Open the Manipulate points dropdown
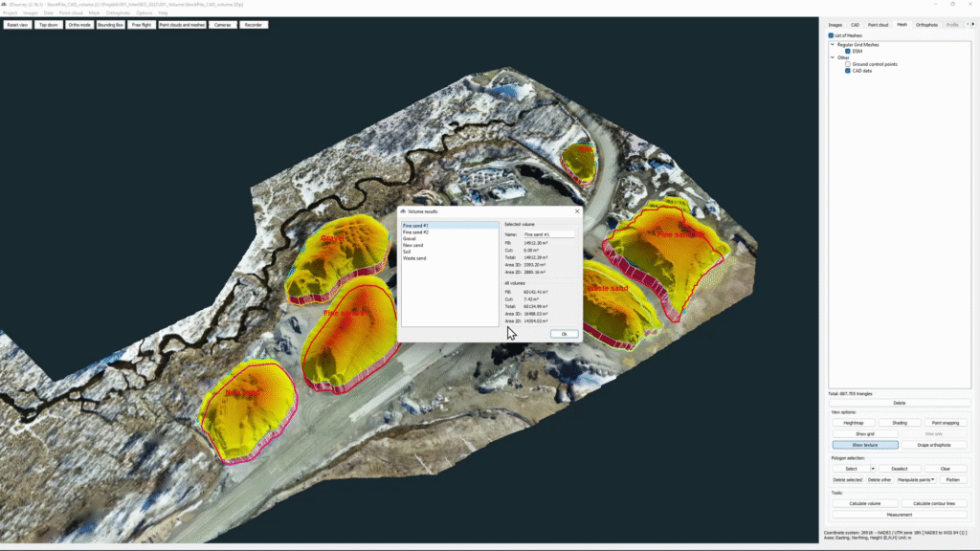The width and height of the screenshot is (980, 551). tap(916, 480)
